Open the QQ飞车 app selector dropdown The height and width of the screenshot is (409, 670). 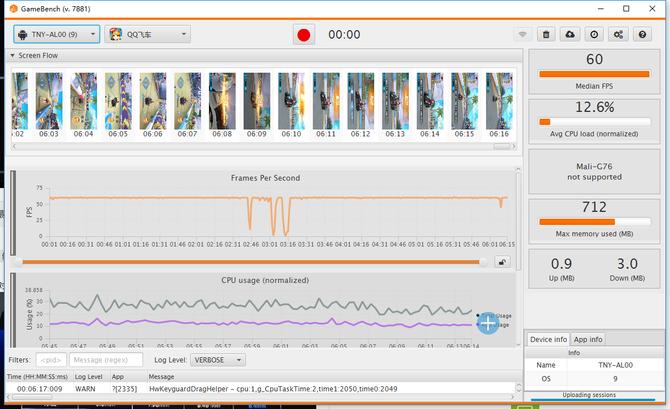[x=147, y=34]
